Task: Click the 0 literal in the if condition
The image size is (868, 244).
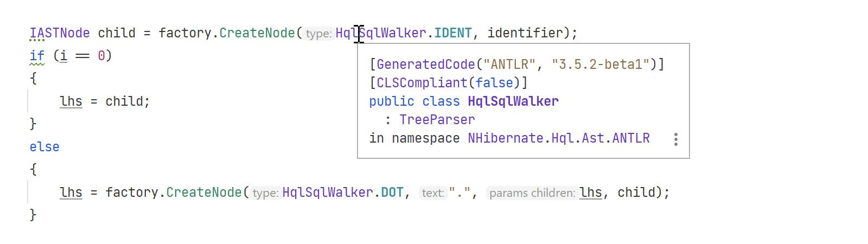Action: tap(101, 56)
